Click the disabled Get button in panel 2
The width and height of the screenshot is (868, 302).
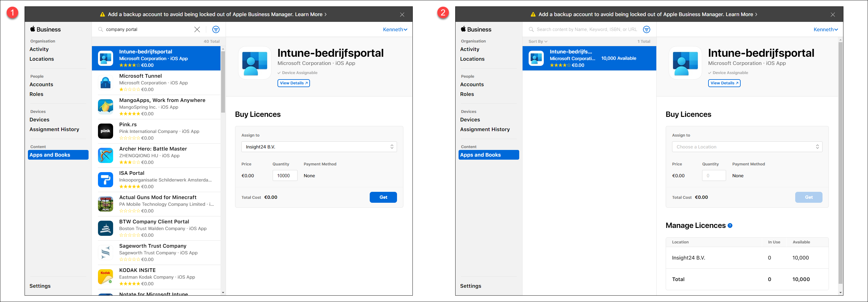pyautogui.click(x=809, y=198)
